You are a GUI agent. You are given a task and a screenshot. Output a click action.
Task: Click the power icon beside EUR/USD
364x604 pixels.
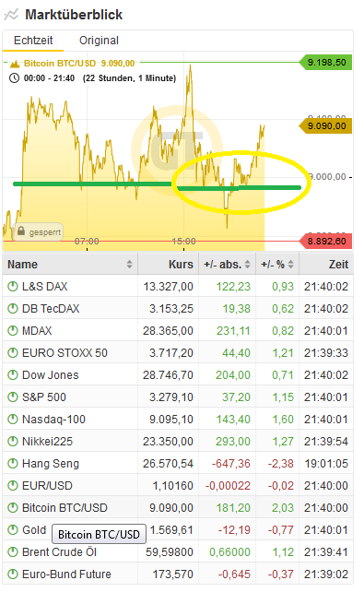[x=13, y=485]
